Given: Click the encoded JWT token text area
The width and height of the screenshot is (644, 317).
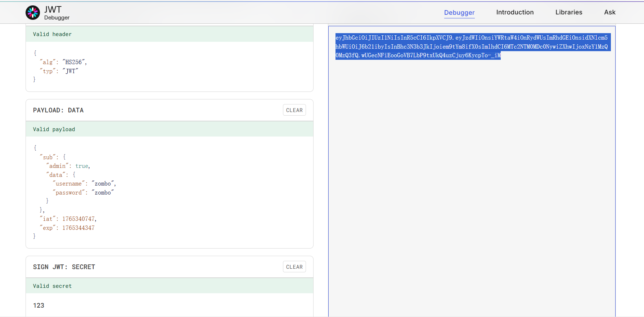Looking at the screenshot, I should click(x=472, y=171).
